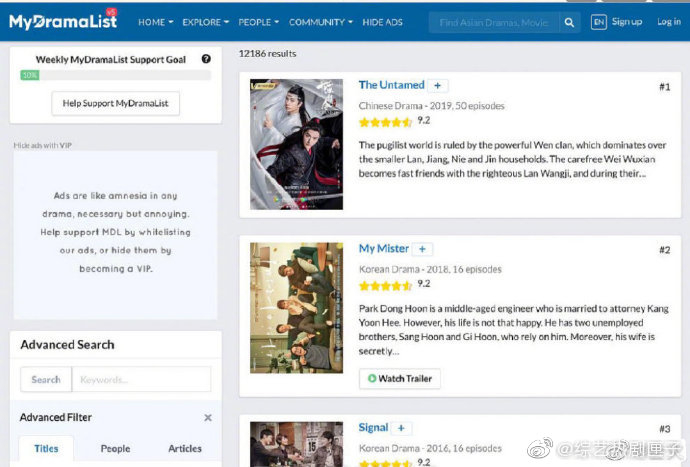The image size is (690, 467).
Task: Add The Untamed to your list
Action: click(x=437, y=85)
